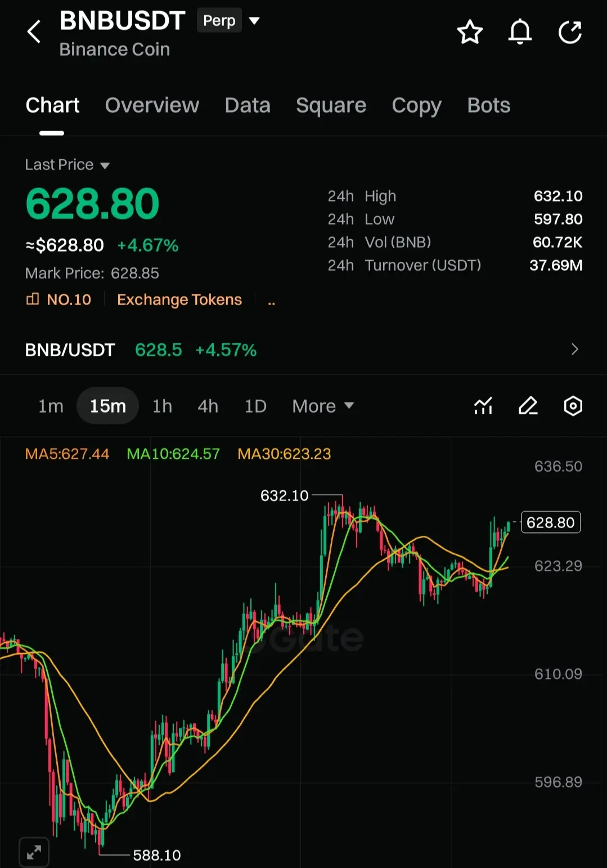Click the Mark Price 628.85 text

pos(92,273)
